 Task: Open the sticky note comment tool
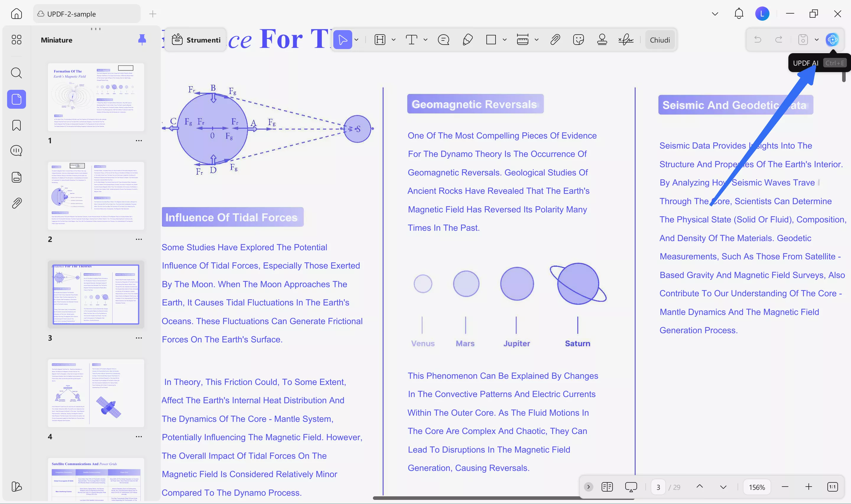(x=444, y=40)
